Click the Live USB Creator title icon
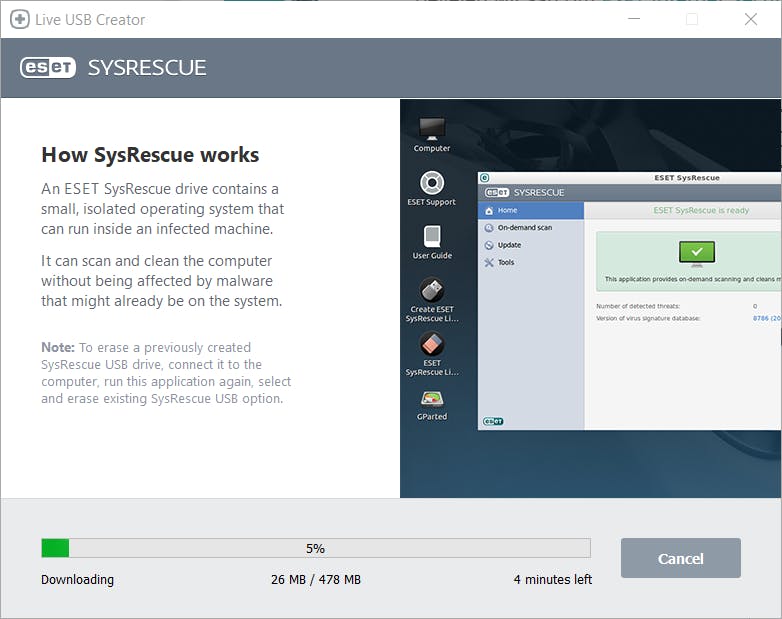The height and width of the screenshot is (619, 782). pos(20,19)
